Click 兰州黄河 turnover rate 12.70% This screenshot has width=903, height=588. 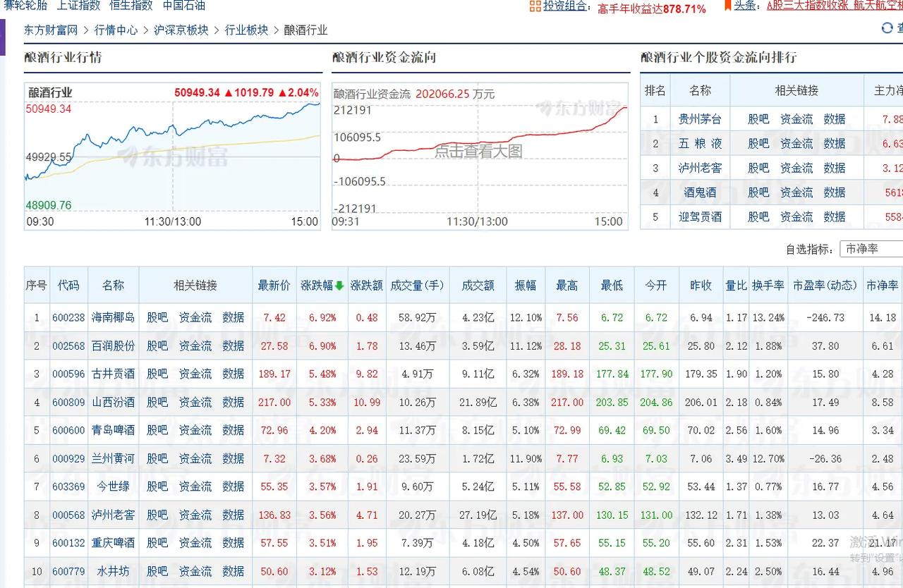[768, 459]
